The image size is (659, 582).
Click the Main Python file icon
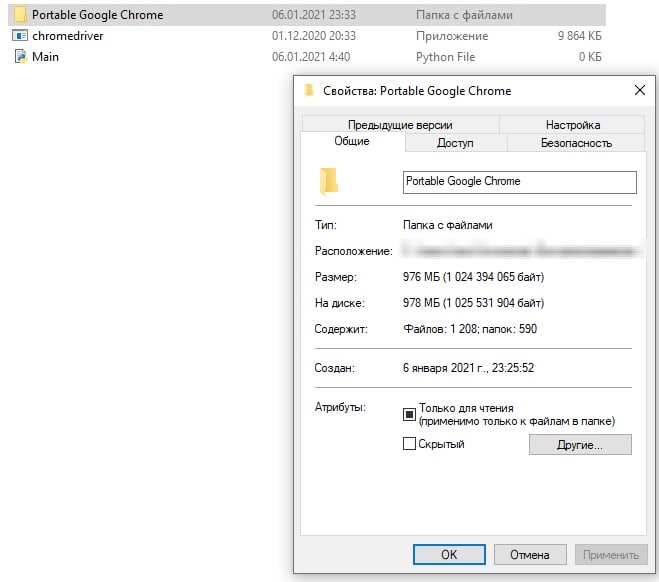(x=20, y=57)
